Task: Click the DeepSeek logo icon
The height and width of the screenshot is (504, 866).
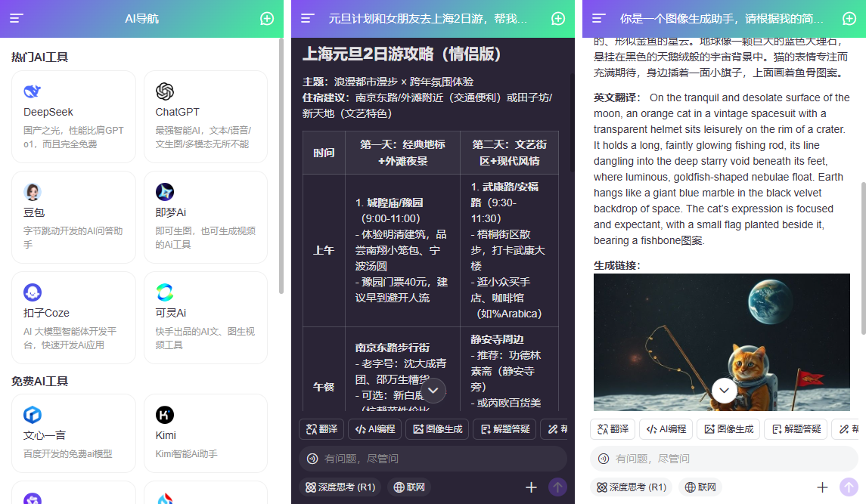Action: (x=32, y=91)
